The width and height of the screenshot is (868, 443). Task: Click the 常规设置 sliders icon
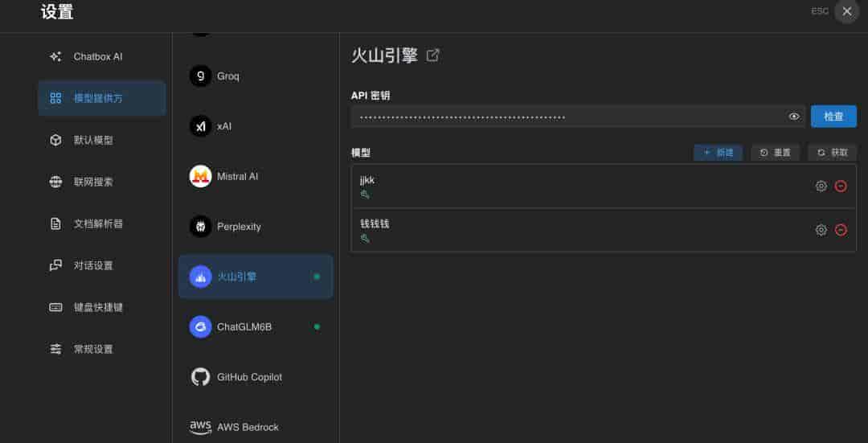56,349
